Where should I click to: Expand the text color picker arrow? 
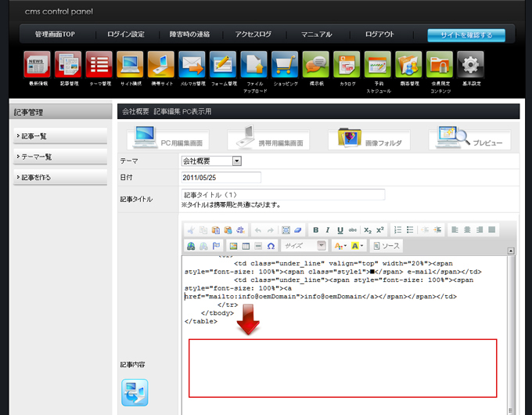(x=346, y=246)
